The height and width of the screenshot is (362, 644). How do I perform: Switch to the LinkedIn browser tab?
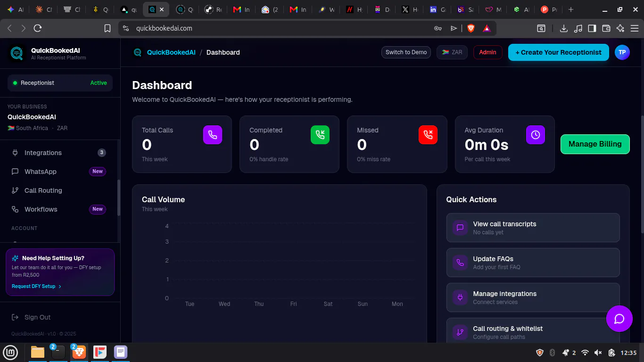[438, 9]
